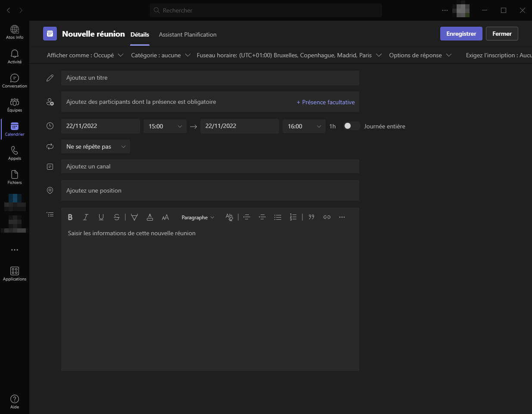The height and width of the screenshot is (414, 532).
Task: Click the start date field 22/11/2022
Action: coord(100,126)
